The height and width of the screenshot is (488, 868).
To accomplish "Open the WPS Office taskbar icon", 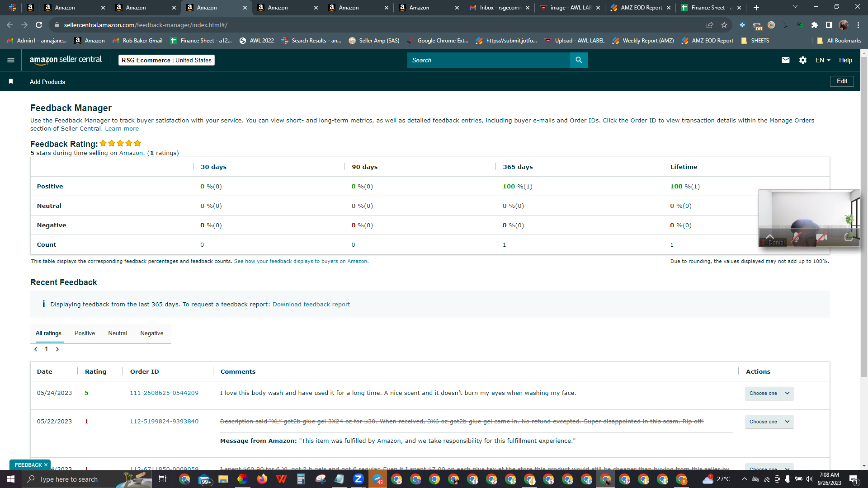I will point(282,479).
